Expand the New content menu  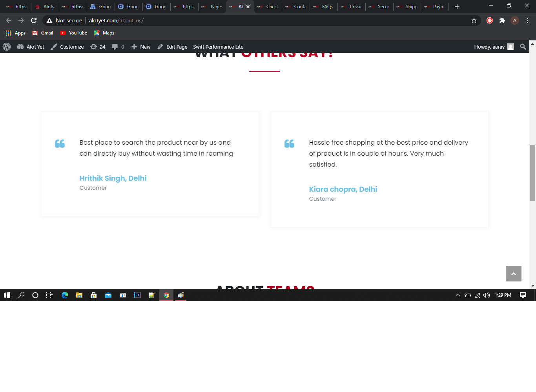[x=141, y=47]
